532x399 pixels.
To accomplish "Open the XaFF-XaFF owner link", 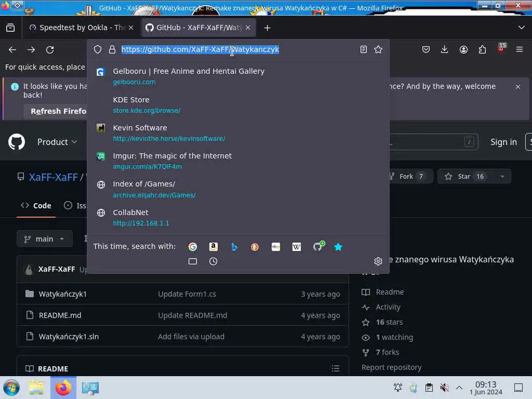I will pos(54,177).
